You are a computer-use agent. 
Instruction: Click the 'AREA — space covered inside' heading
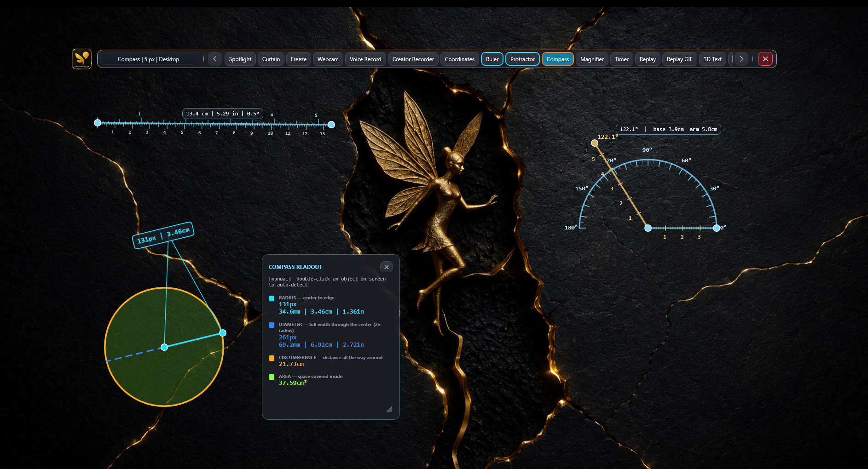pos(311,377)
